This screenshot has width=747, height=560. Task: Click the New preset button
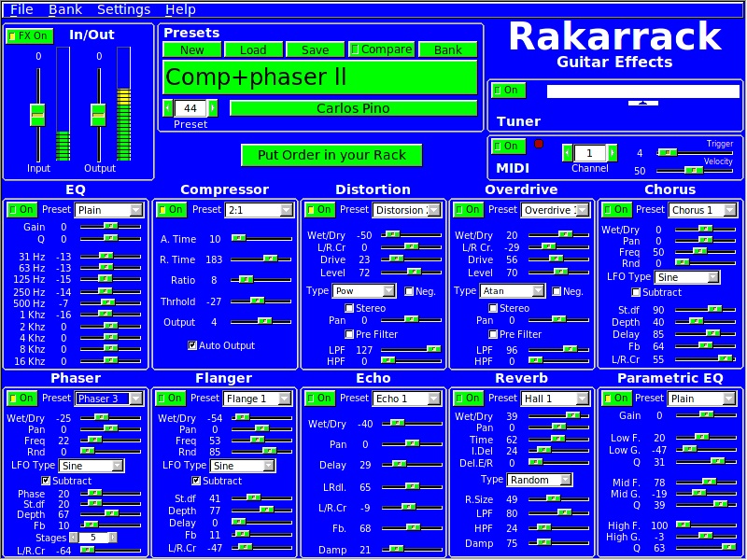tap(192, 50)
